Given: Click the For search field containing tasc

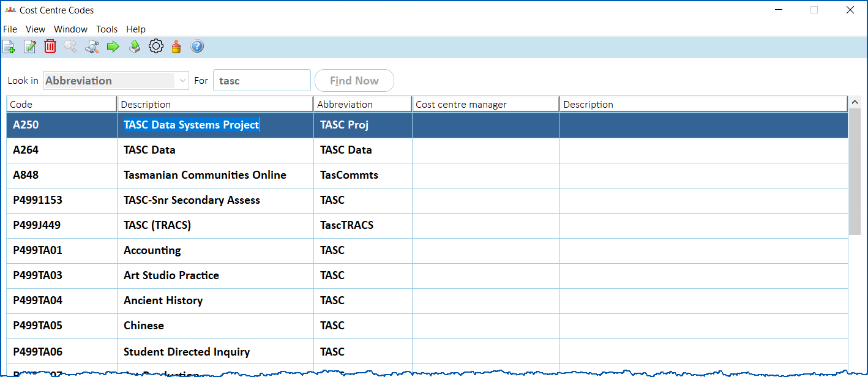Looking at the screenshot, I should [262, 80].
